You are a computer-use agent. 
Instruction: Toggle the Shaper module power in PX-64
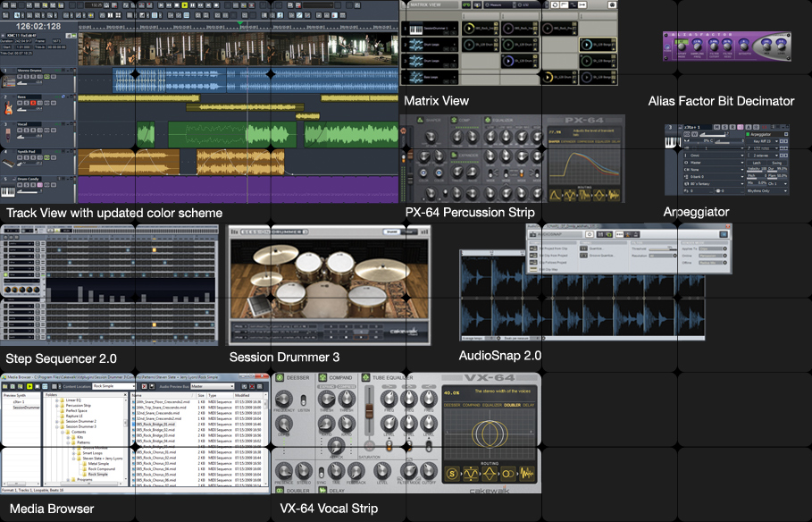tap(420, 120)
